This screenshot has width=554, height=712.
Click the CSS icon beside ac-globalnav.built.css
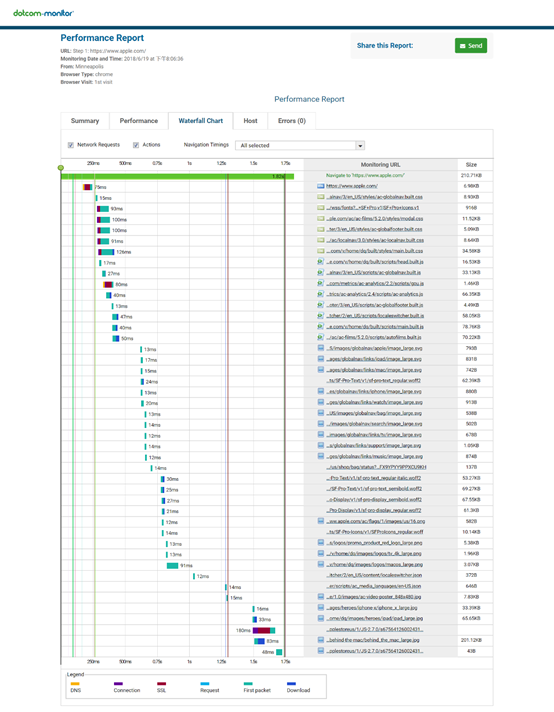pyautogui.click(x=321, y=197)
